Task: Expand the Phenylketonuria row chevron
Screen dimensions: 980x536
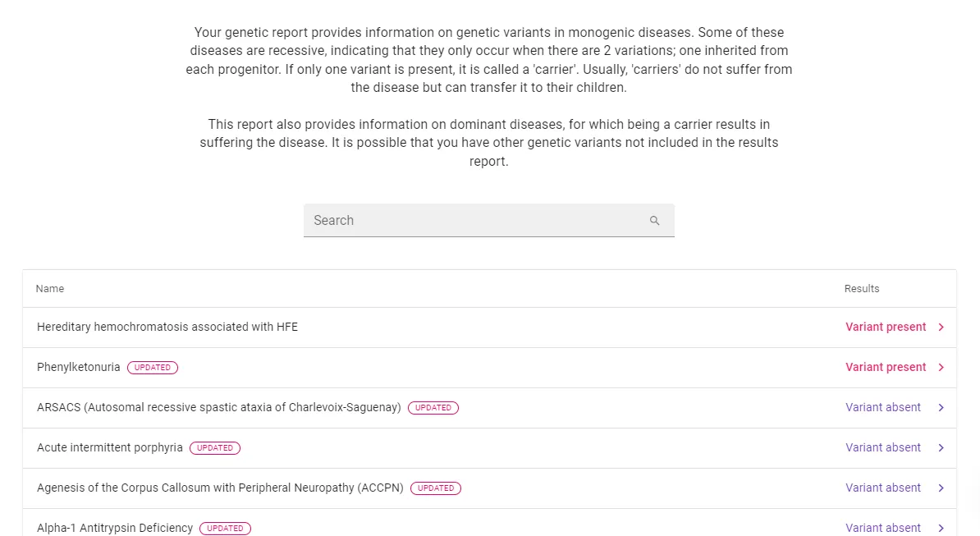Action: click(941, 367)
